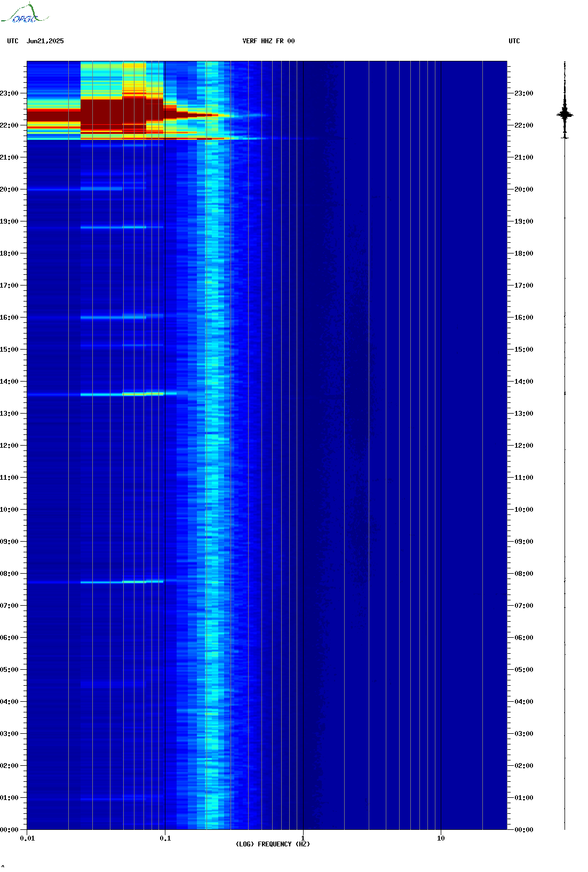The height and width of the screenshot is (872, 588).
Task: Click the 20:00 label on the left time axis
Action: pyautogui.click(x=9, y=189)
